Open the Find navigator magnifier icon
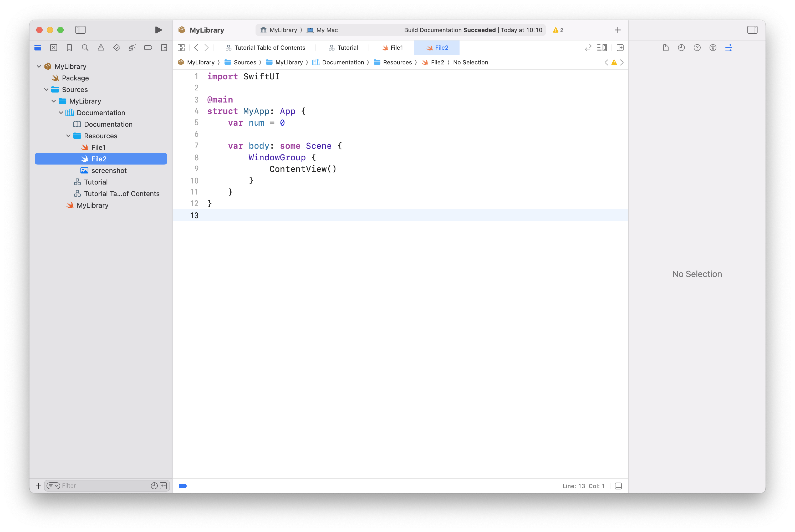Image resolution: width=795 pixels, height=532 pixels. pyautogui.click(x=85, y=48)
